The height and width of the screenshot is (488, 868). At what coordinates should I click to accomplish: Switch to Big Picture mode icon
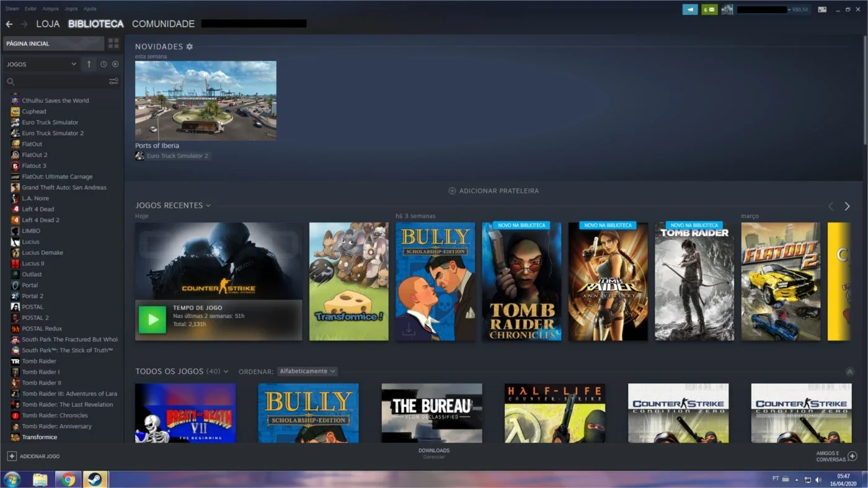822,9
